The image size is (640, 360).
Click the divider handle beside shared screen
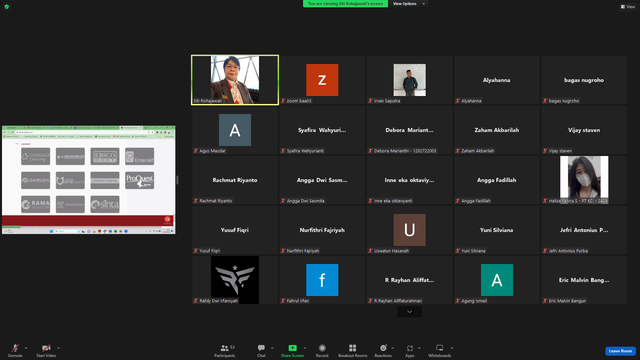[177, 180]
